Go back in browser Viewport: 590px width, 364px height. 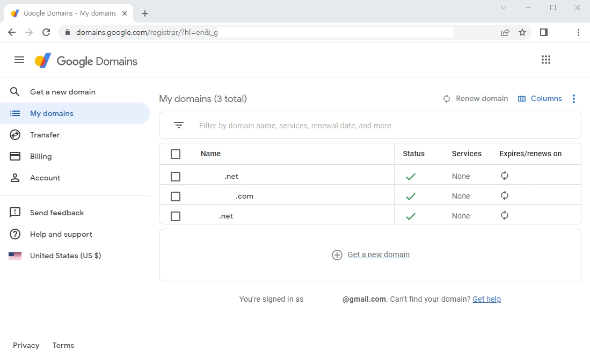pyautogui.click(x=12, y=32)
